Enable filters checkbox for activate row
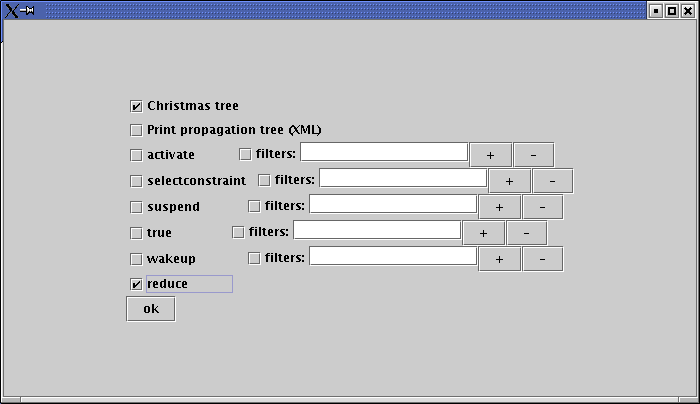Viewport: 700px width, 404px height. tap(245, 154)
